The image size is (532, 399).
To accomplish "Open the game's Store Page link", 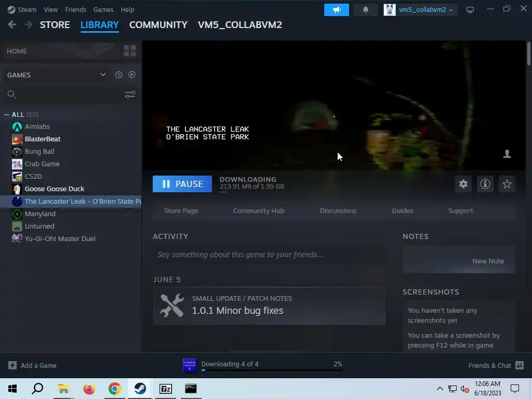I will click(x=181, y=211).
